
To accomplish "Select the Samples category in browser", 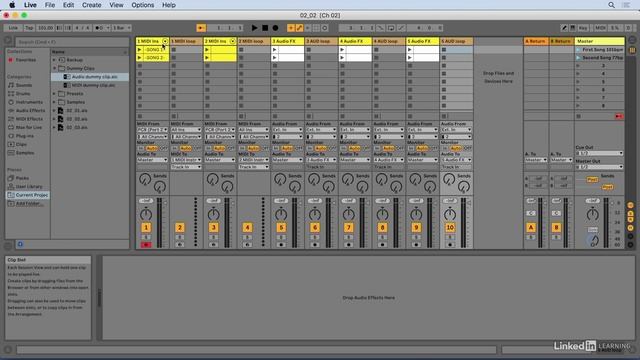I will [x=24, y=153].
